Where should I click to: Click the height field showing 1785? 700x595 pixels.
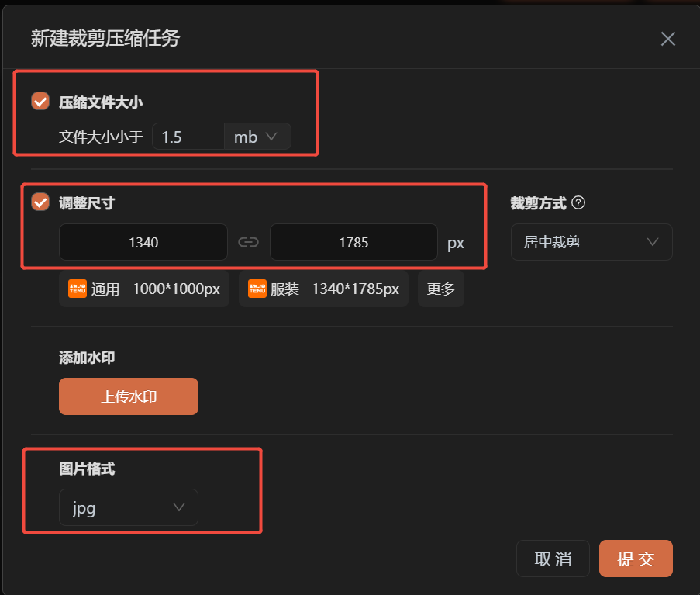(353, 242)
